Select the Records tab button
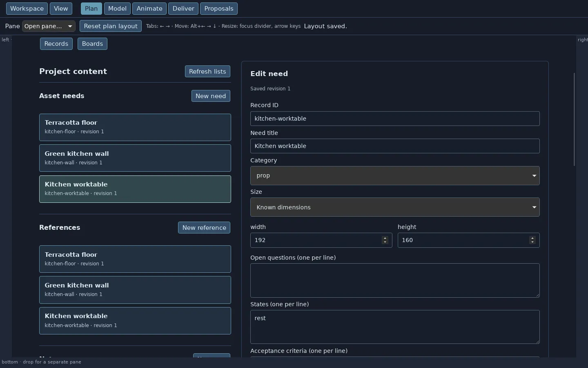The width and height of the screenshot is (588, 368). coord(56,44)
